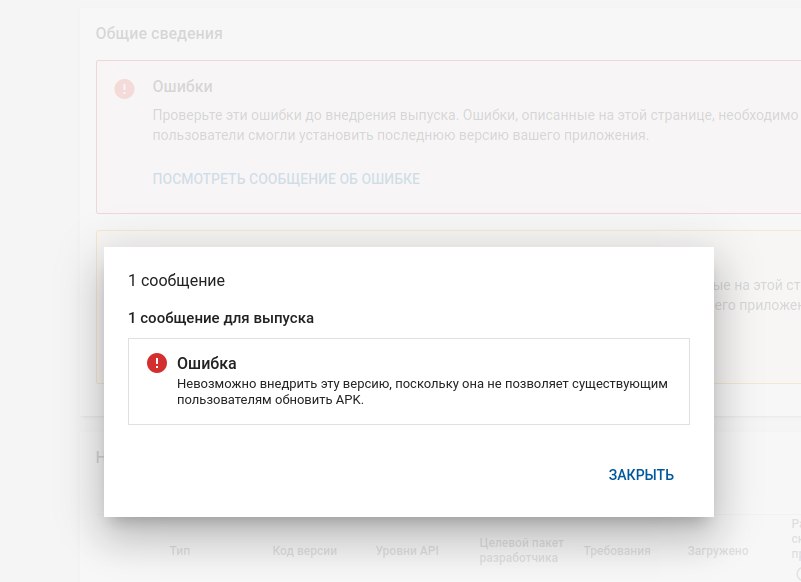The height and width of the screenshot is (582, 801).
Task: Click the Код версии column header
Action: (x=304, y=551)
